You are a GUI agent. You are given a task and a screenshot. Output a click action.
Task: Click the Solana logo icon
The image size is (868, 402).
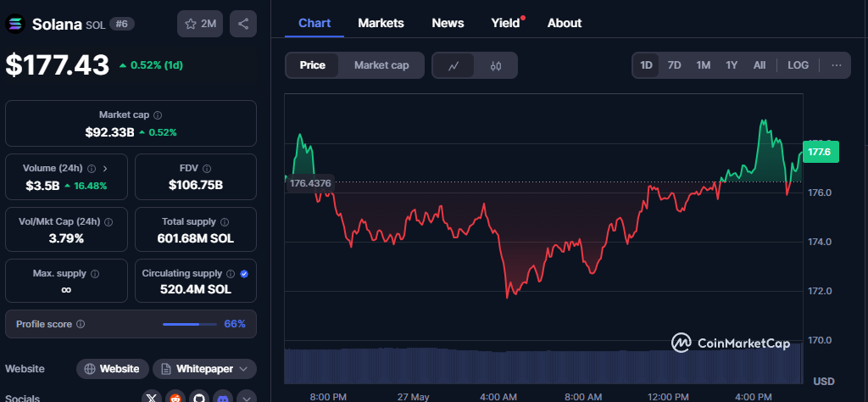(15, 24)
